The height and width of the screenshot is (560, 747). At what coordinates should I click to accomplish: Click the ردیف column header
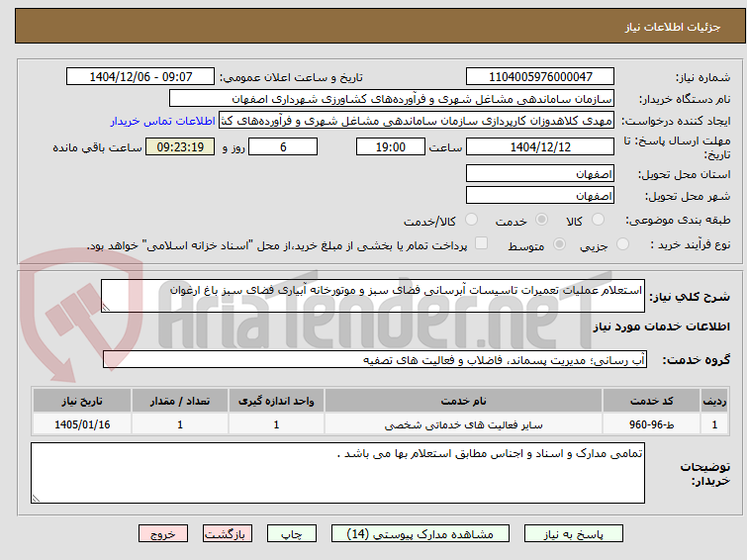click(714, 401)
